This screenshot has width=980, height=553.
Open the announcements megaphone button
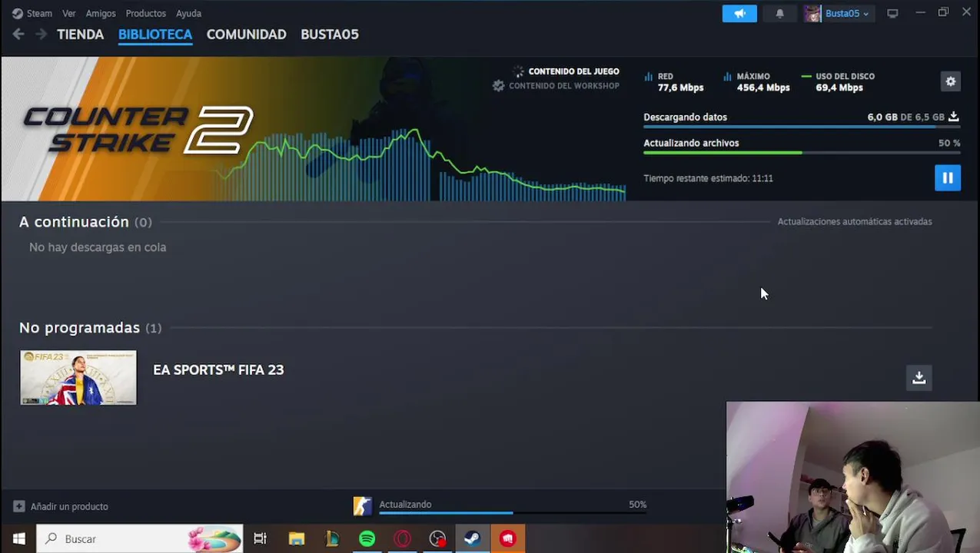coord(739,13)
